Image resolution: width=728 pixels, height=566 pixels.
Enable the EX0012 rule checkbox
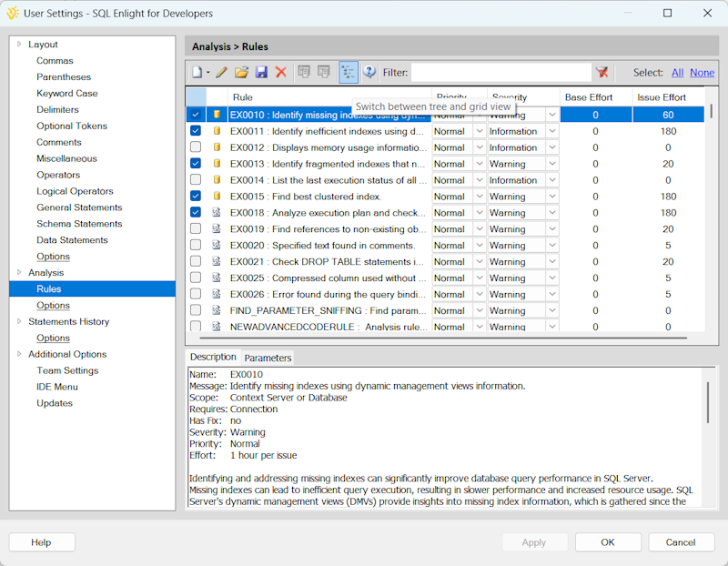coord(196,147)
